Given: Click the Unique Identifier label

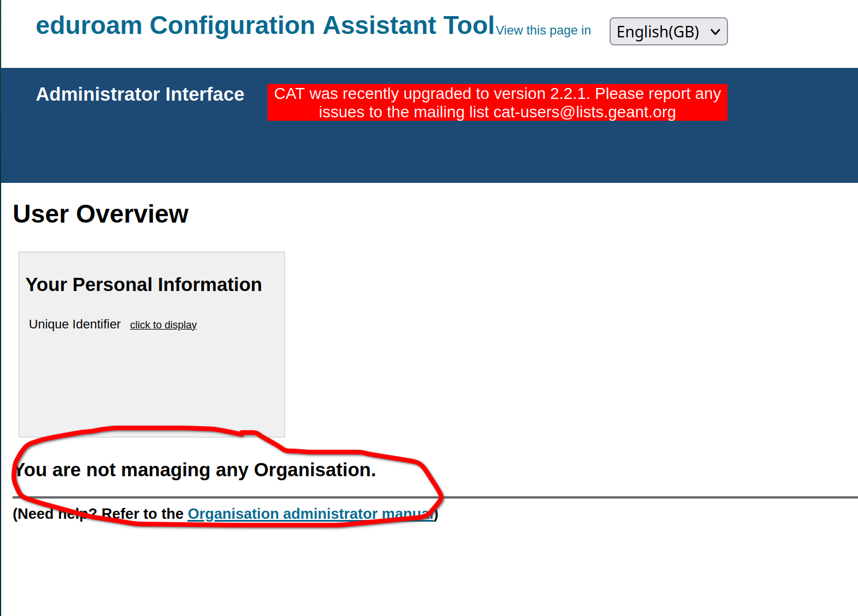Looking at the screenshot, I should [75, 324].
